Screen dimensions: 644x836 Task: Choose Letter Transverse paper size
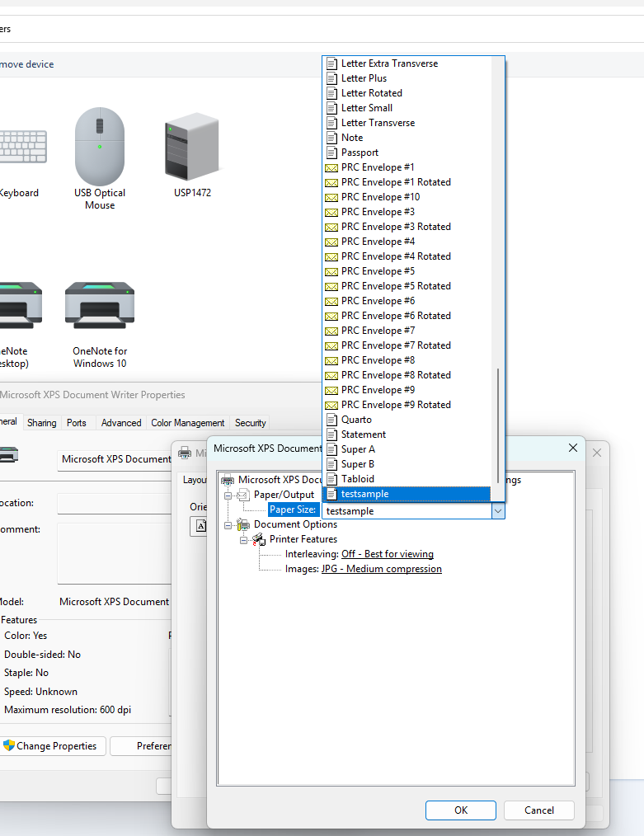[407, 123]
